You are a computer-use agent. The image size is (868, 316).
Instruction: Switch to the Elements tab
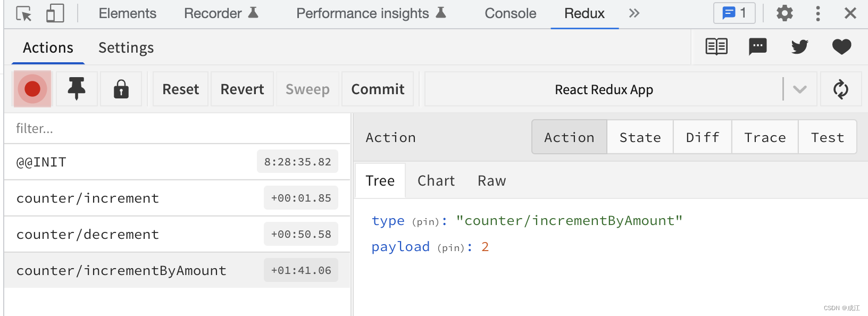pyautogui.click(x=128, y=13)
